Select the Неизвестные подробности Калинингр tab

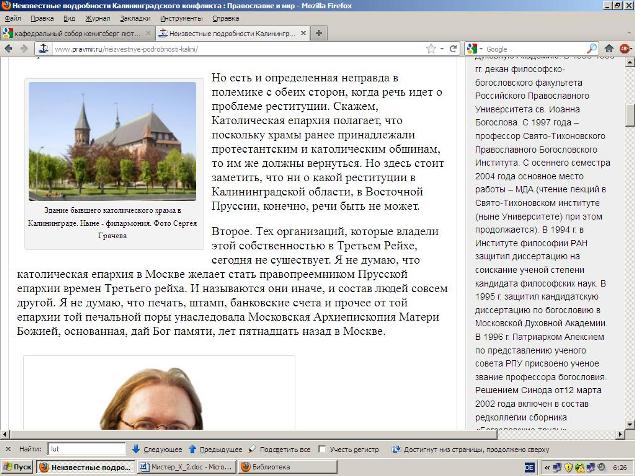click(x=232, y=33)
